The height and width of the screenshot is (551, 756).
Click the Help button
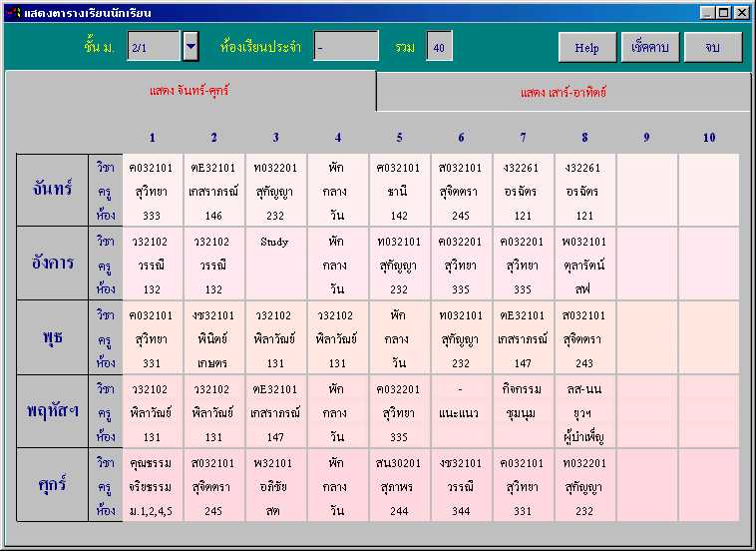tap(586, 47)
